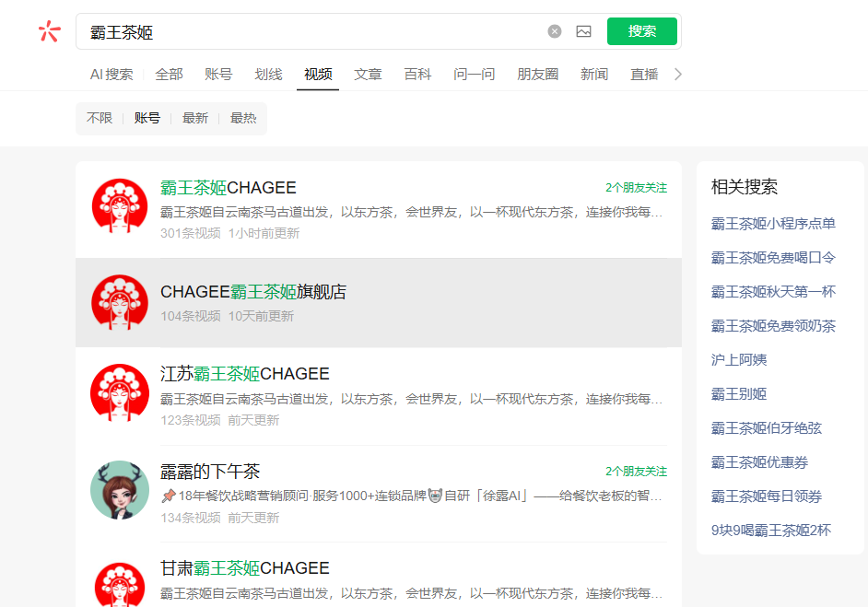
Task: Open the CHAGEE霸王茶姬旗舰店 account title
Action: (x=253, y=292)
